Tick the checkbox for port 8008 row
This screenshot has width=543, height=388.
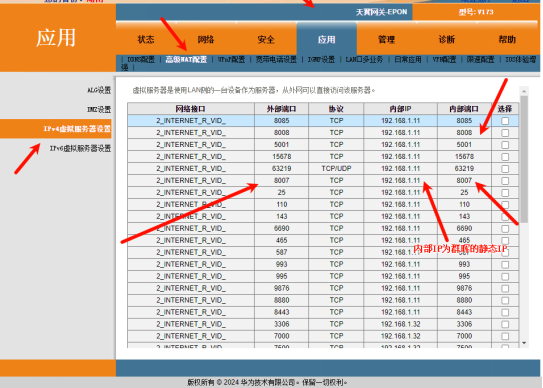click(x=505, y=133)
